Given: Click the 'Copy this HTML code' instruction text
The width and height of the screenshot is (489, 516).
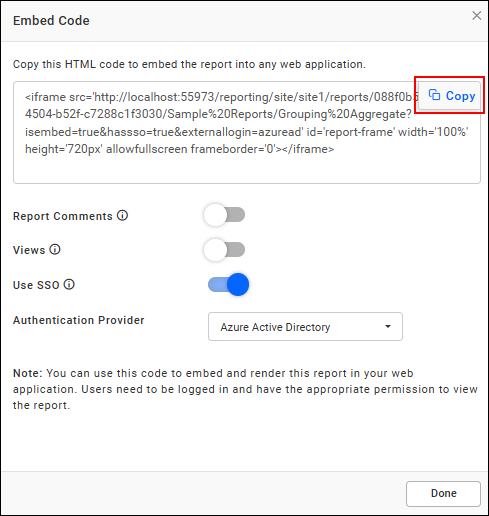Looking at the screenshot, I should pyautogui.click(x=189, y=64).
